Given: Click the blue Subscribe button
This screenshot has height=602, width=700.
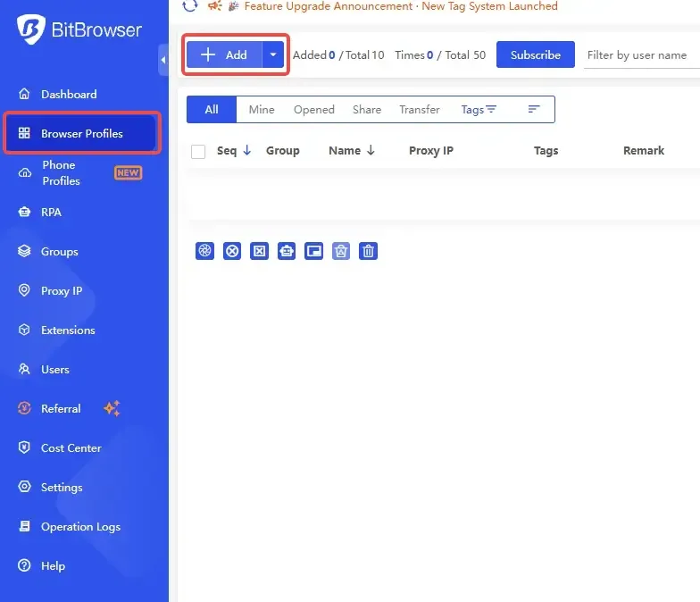Looking at the screenshot, I should point(535,55).
